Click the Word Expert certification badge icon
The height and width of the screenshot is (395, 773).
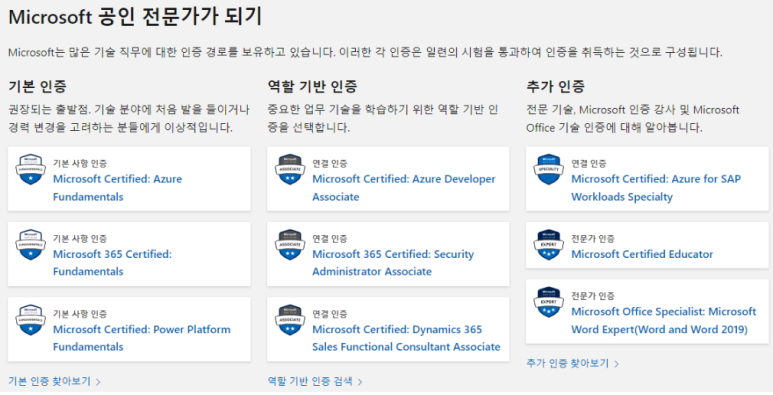pos(549,302)
